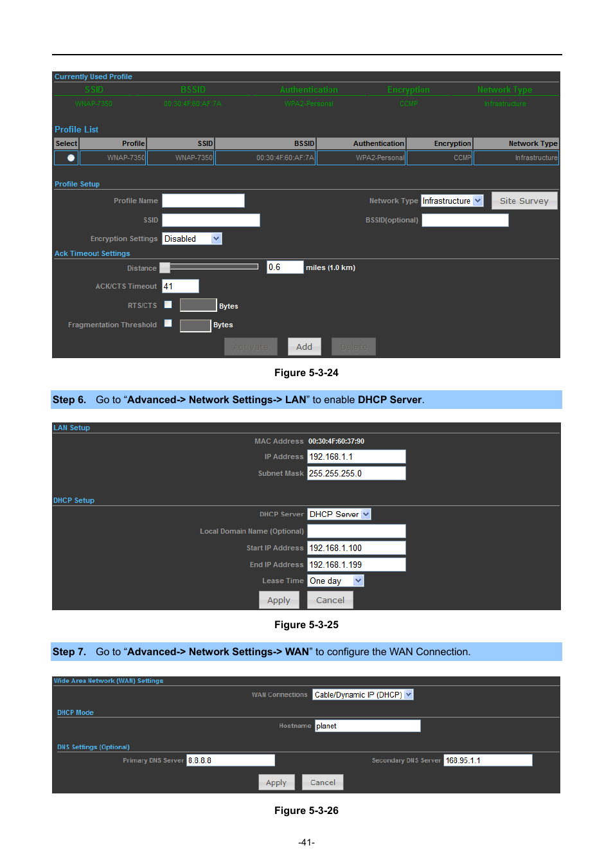
Task: Click the Currently Used Profile heading
Action: click(93, 77)
